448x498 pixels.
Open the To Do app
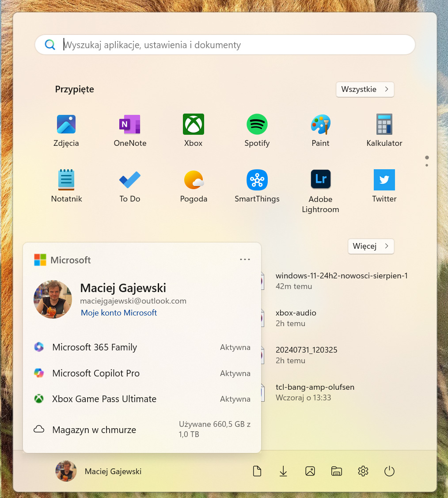pyautogui.click(x=130, y=186)
